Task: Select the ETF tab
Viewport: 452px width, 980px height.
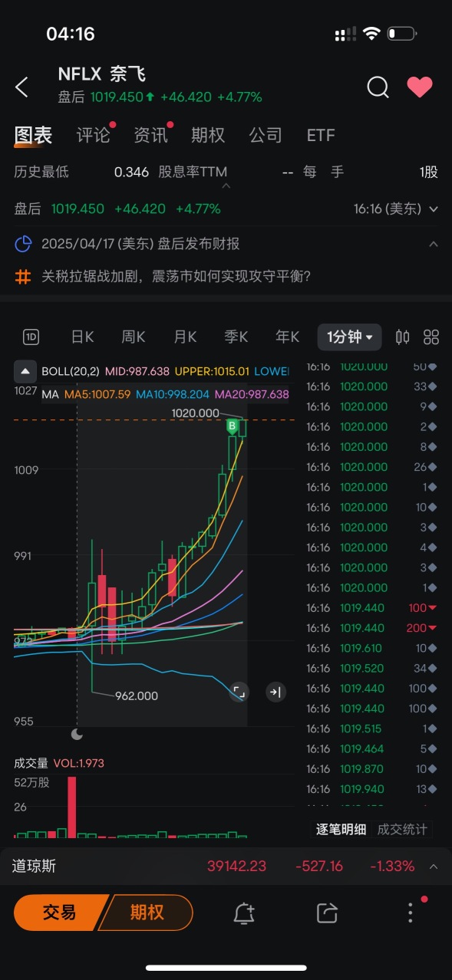Action: pyautogui.click(x=321, y=136)
